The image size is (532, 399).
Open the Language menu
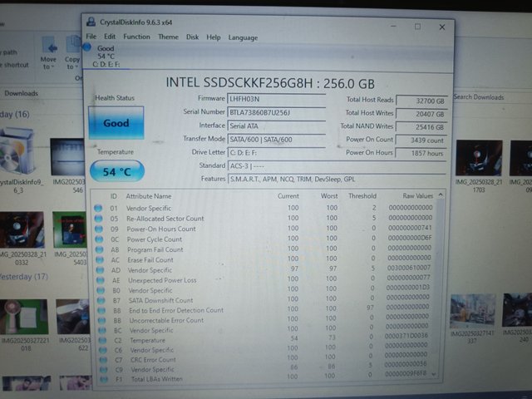(x=243, y=37)
